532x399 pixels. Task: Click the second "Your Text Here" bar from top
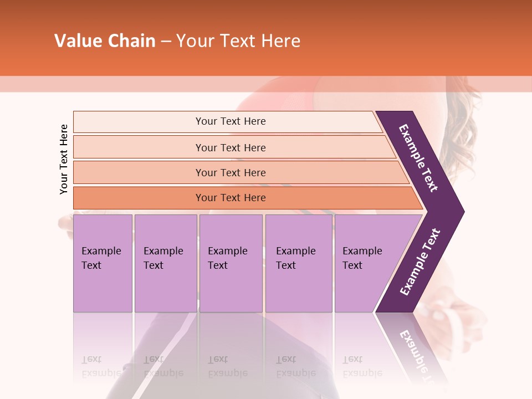coord(231,147)
